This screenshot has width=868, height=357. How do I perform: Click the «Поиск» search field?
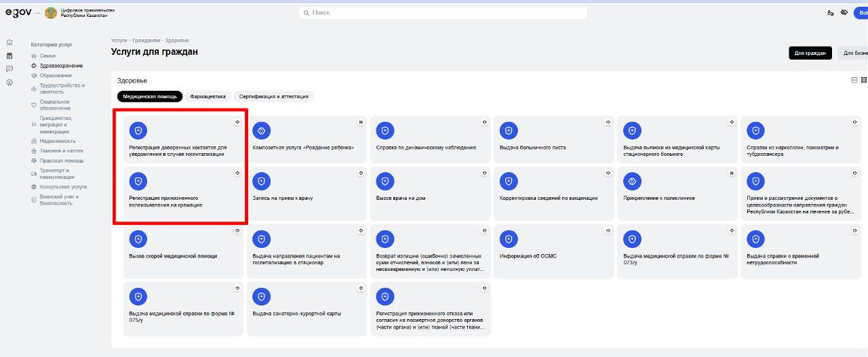[443, 13]
